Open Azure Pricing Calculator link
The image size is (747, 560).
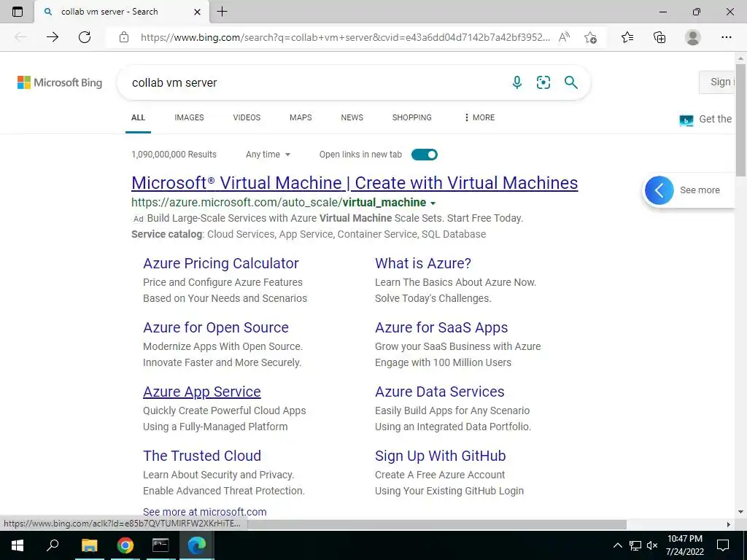click(221, 263)
